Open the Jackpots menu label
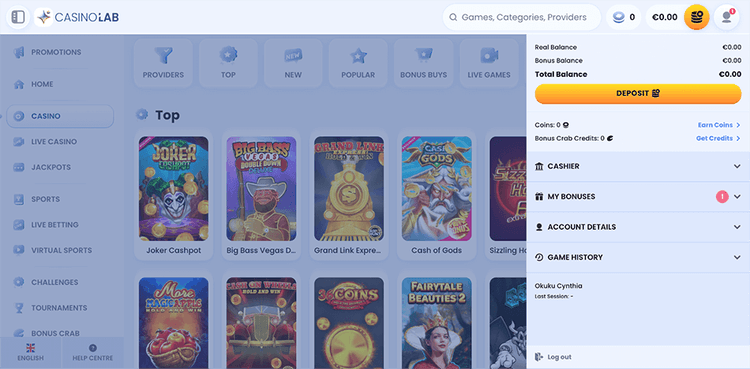The height and width of the screenshot is (369, 750). coord(51,167)
